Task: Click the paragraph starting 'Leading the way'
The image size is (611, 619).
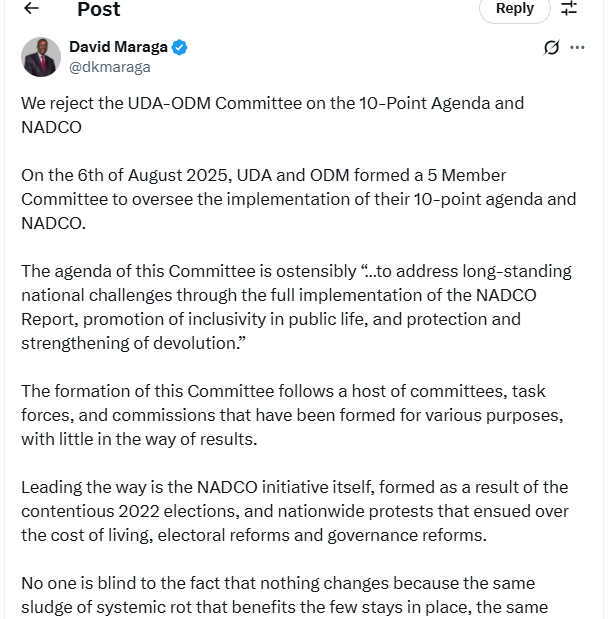Action: [x=294, y=511]
